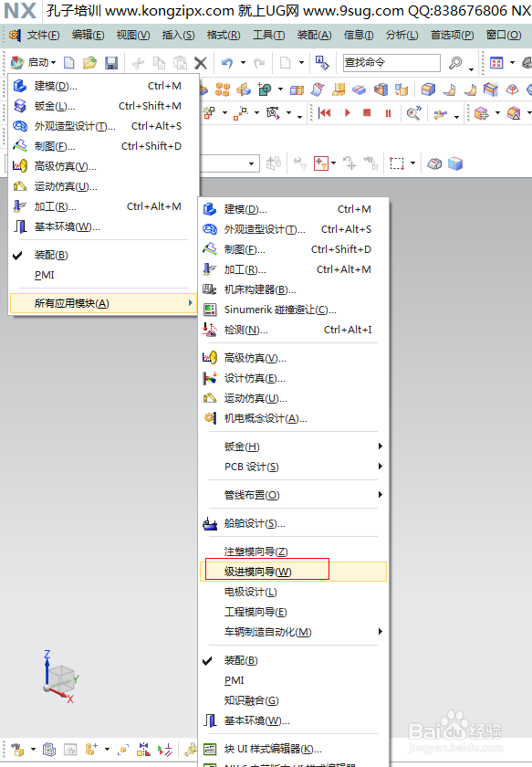Click the red stop square icon
Screen dimensions: 532x767
(x=367, y=113)
